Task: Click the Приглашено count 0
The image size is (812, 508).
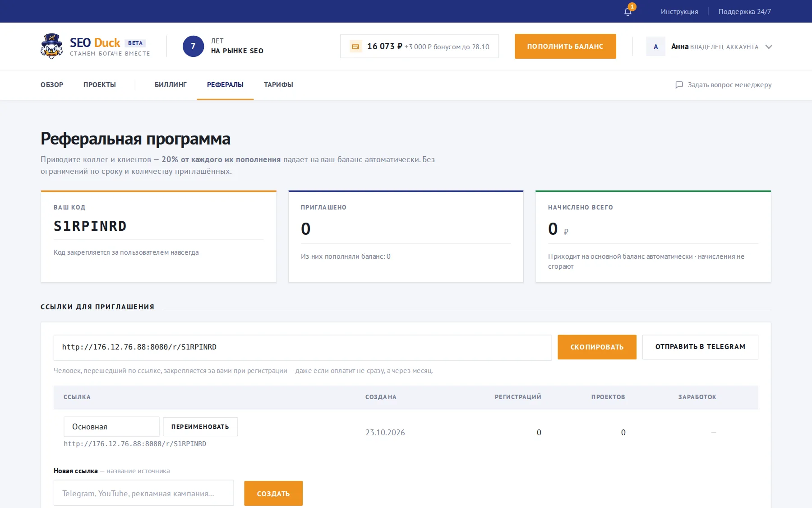Action: [306, 229]
